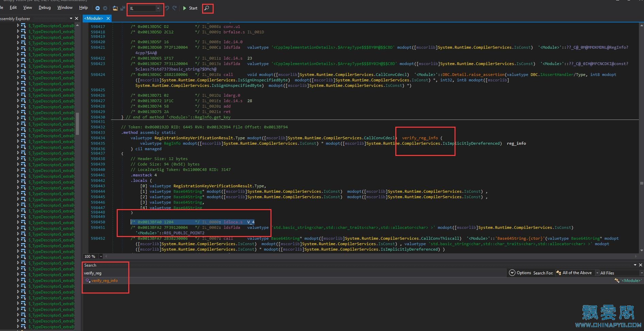Select the verify_reg_info search result

(104, 281)
